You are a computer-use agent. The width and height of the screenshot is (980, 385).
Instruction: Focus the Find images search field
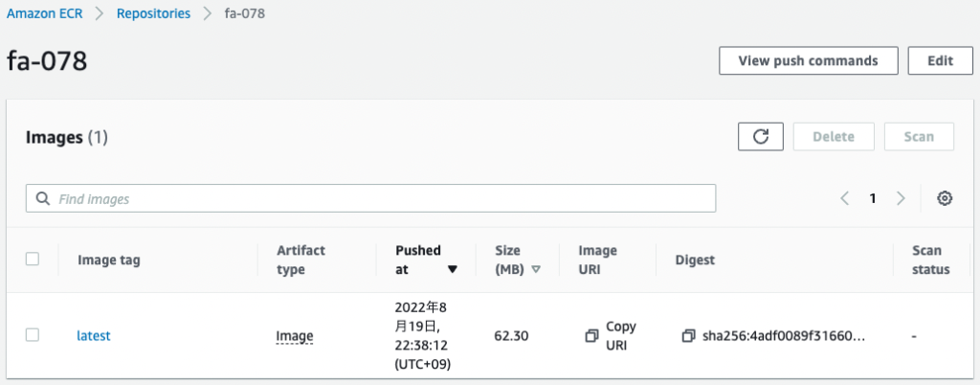[x=370, y=198]
